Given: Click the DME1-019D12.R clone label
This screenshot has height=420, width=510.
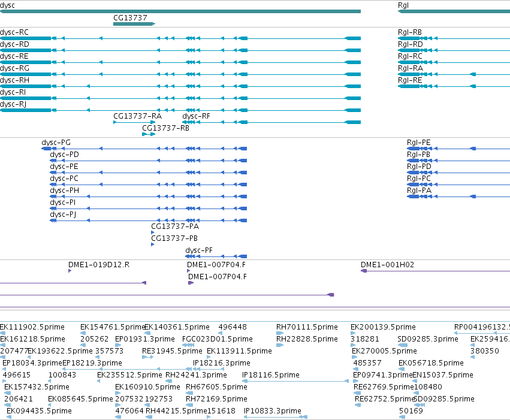Looking at the screenshot, I should coord(99,265).
